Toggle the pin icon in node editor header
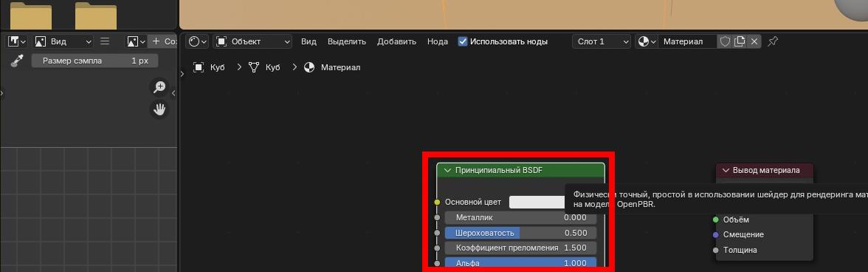 pos(774,41)
